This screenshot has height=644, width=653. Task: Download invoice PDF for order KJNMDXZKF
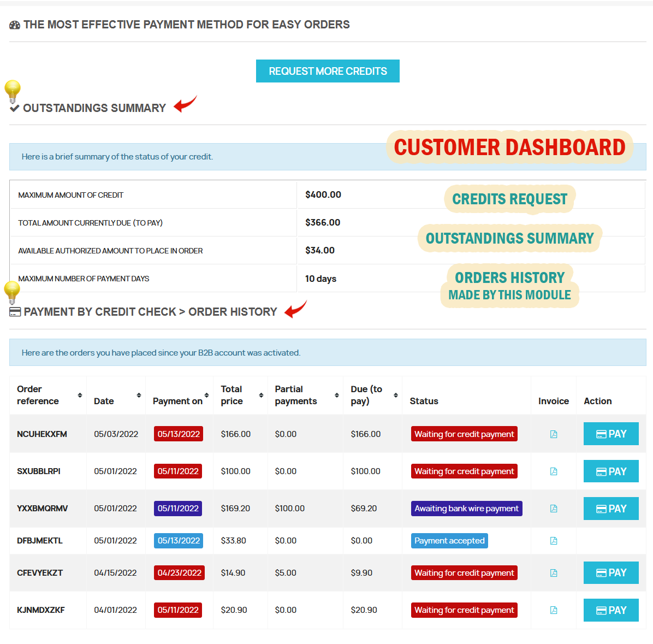(x=553, y=610)
